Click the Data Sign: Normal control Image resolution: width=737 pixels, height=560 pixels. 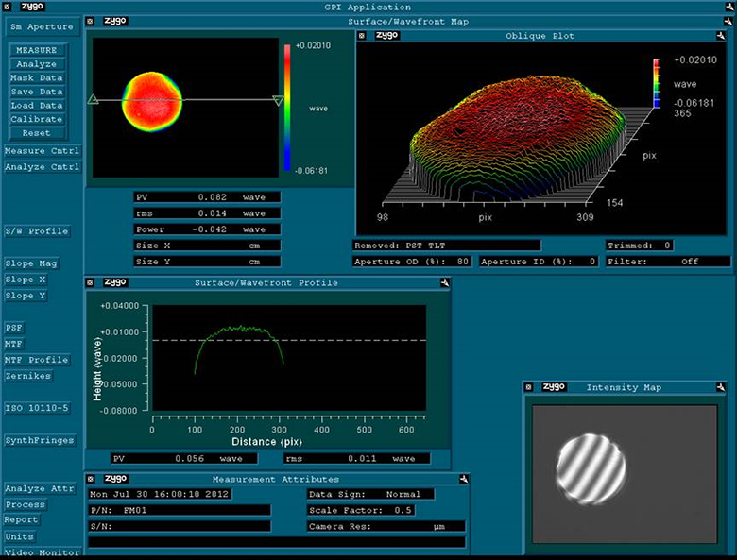(370, 494)
